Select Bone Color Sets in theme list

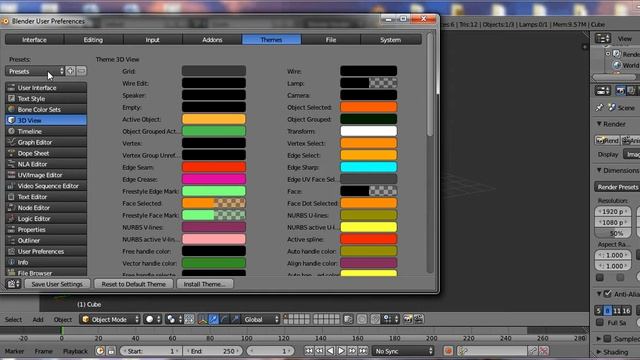(46, 109)
